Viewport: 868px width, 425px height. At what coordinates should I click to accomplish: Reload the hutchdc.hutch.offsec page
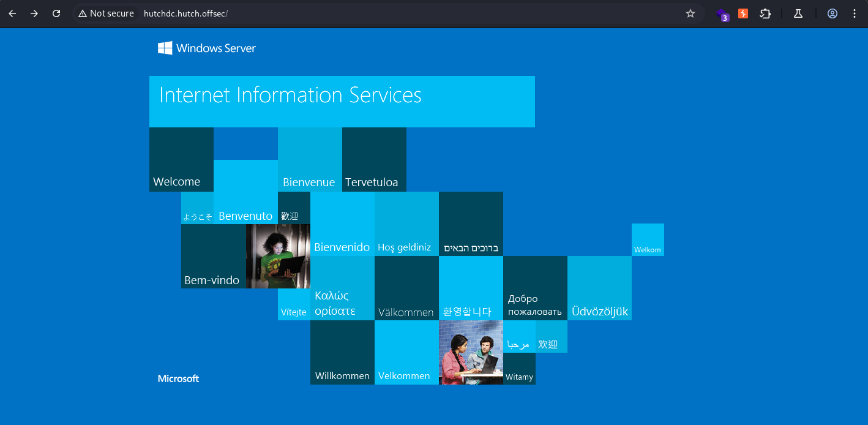(x=56, y=13)
